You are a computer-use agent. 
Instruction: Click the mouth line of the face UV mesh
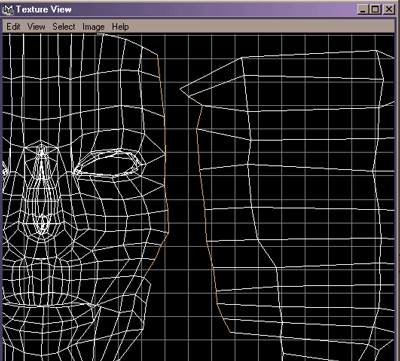click(x=50, y=304)
